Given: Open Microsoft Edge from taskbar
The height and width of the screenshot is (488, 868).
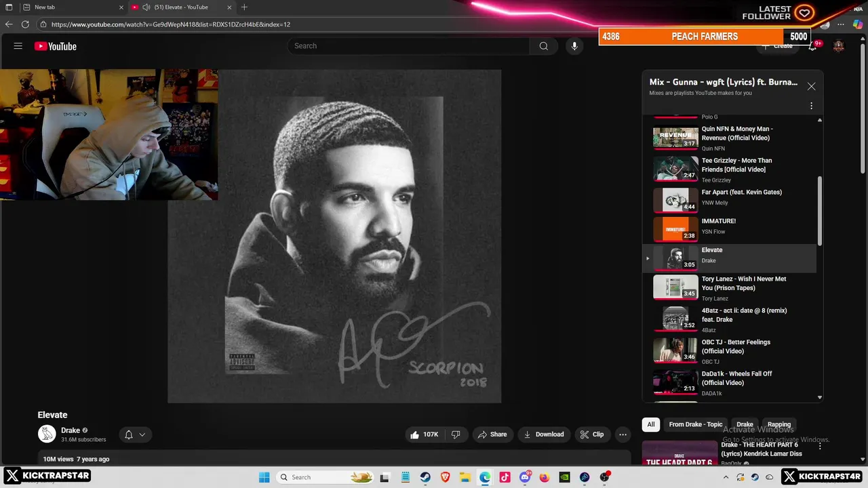Looking at the screenshot, I should click(x=485, y=477).
